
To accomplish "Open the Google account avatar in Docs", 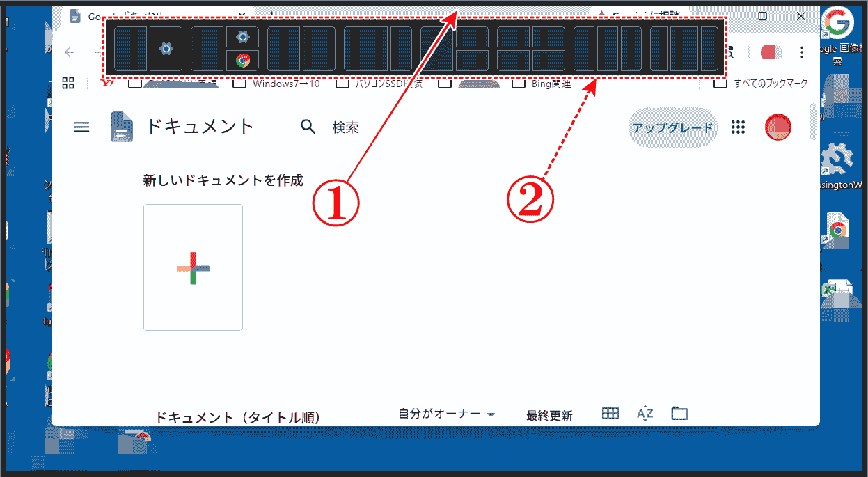I will (778, 127).
